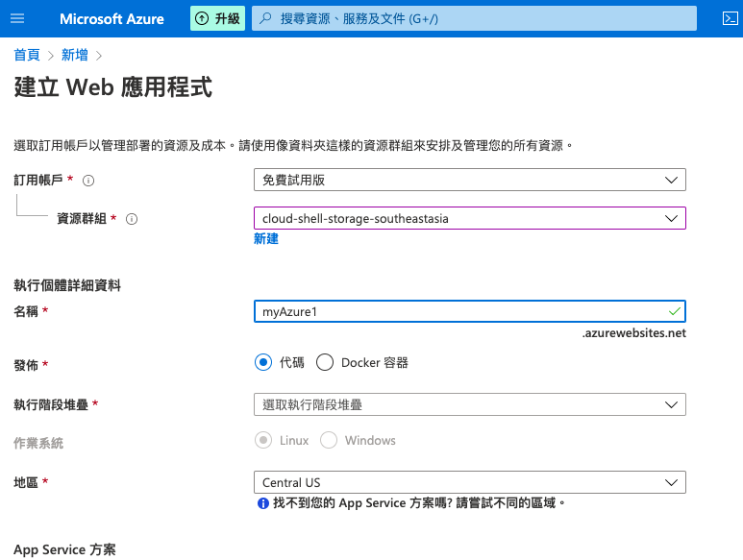Click the 找不到您的 App Service 方案嗎 message
Image resolution: width=743 pixels, height=560 pixels.
(419, 503)
